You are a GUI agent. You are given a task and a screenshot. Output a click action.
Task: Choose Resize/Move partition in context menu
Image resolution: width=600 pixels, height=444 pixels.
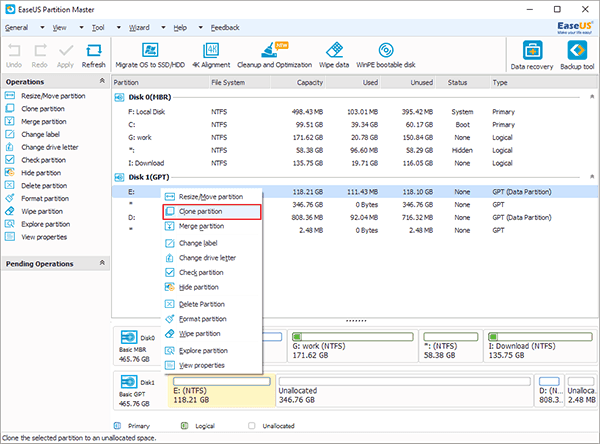(212, 197)
